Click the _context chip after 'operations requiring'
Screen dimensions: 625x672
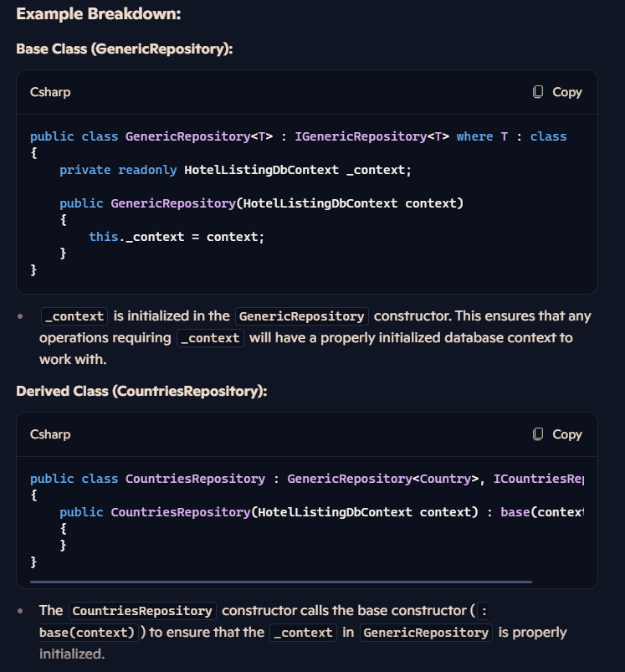(210, 338)
